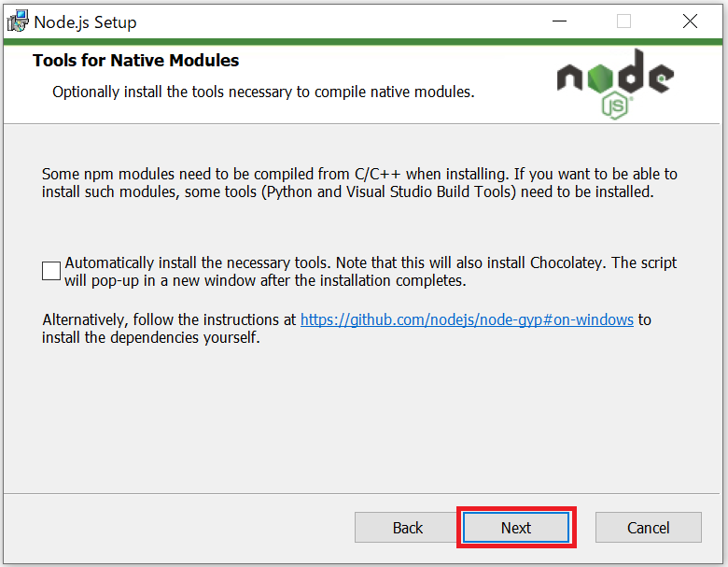Enable automatic install of necessary tools
Viewport: 728px width, 567px height.
(x=51, y=271)
